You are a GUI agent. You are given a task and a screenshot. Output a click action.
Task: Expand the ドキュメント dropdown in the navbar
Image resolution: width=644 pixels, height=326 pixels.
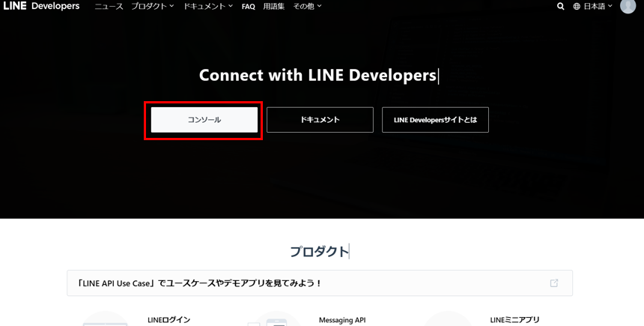[x=207, y=6]
